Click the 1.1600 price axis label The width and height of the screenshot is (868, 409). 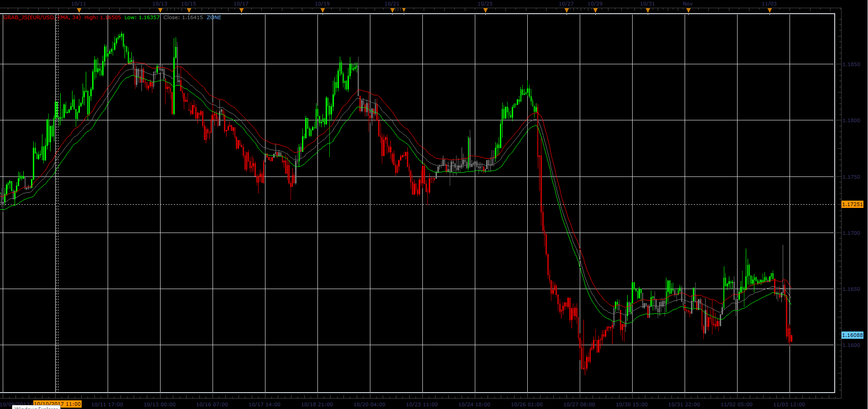[x=851, y=345]
